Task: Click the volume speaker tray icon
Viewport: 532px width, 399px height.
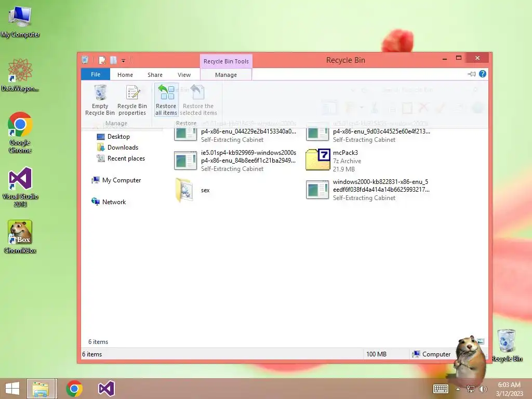Action: click(483, 389)
